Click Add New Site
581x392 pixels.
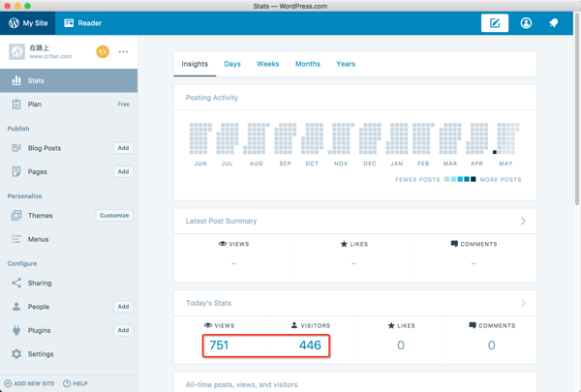tap(29, 383)
